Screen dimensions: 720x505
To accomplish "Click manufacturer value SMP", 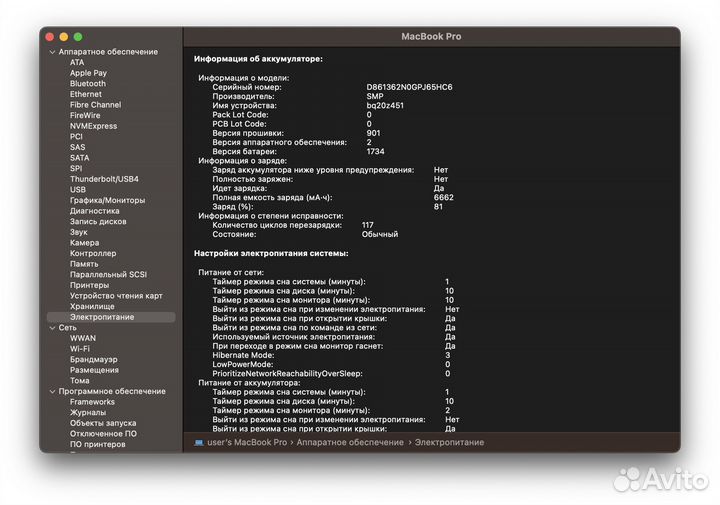I will pyautogui.click(x=375, y=96).
